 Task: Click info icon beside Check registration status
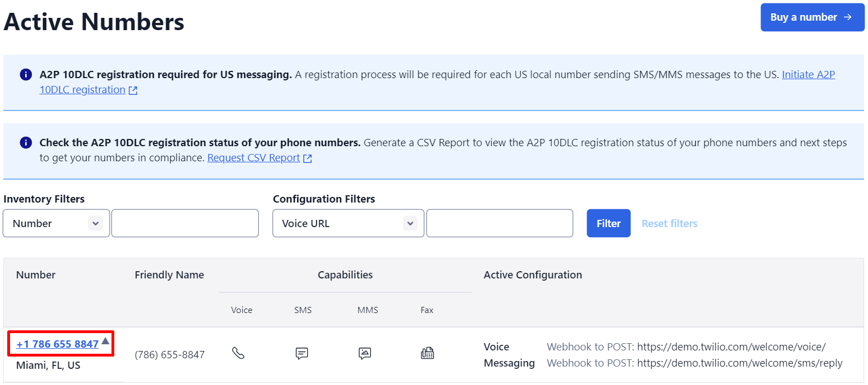(26, 143)
